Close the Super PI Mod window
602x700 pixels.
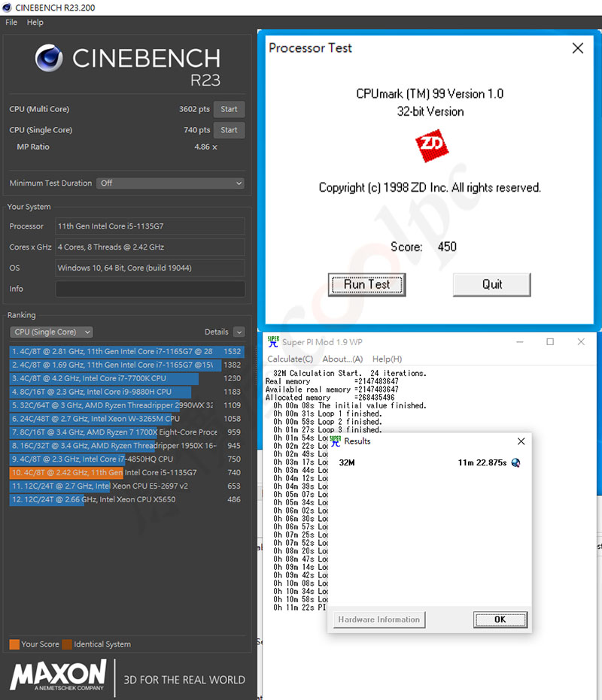click(x=581, y=342)
